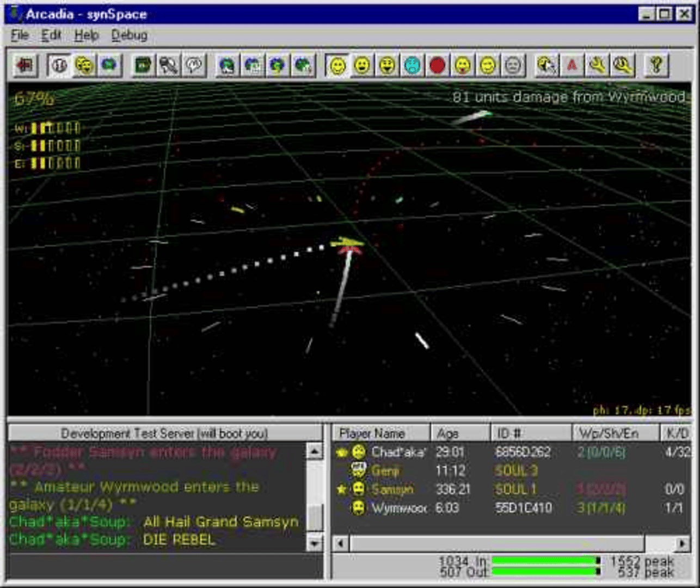Open the File menu
Image resolution: width=700 pixels, height=588 pixels.
[20, 35]
